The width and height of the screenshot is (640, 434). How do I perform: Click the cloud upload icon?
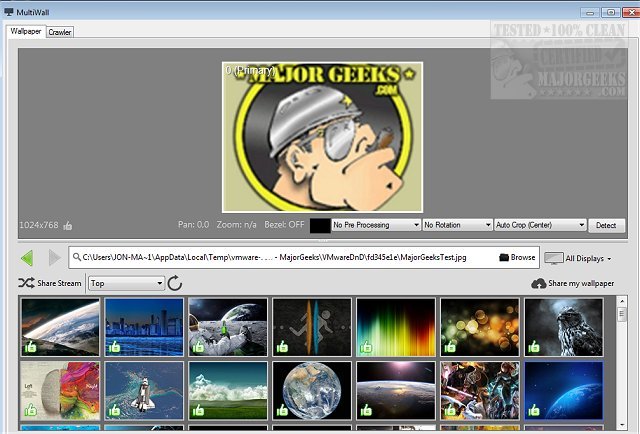pyautogui.click(x=538, y=283)
